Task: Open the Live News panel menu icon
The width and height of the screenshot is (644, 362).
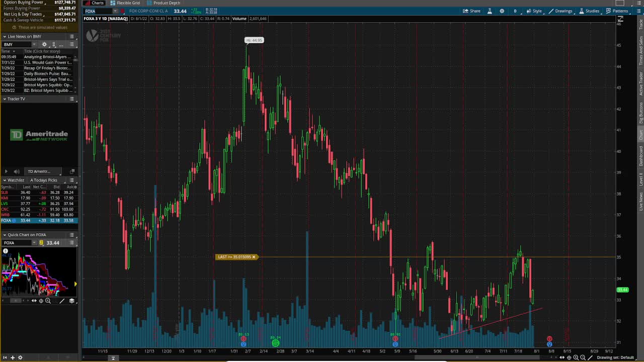Action: click(x=72, y=37)
